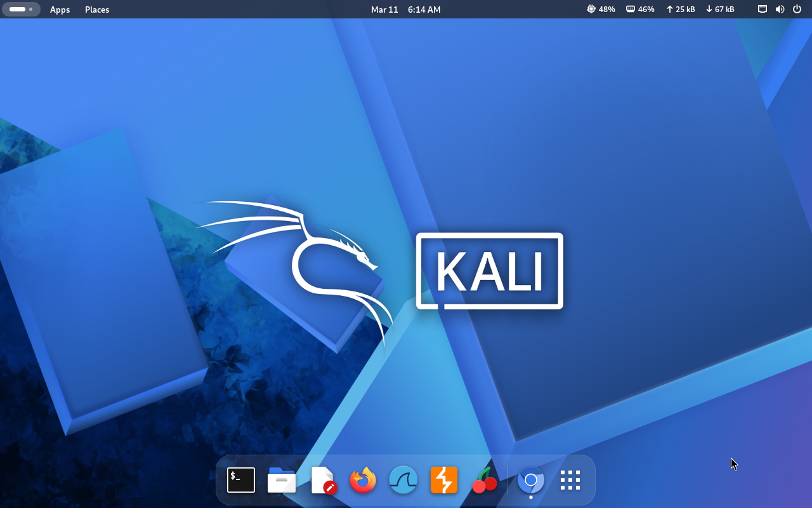
Task: Open the Files manager in the dock
Action: 281,480
